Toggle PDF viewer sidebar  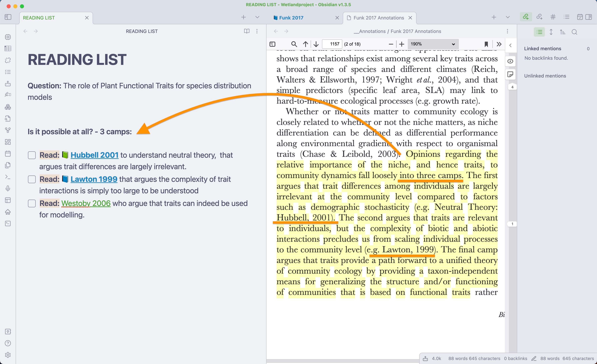(x=273, y=44)
